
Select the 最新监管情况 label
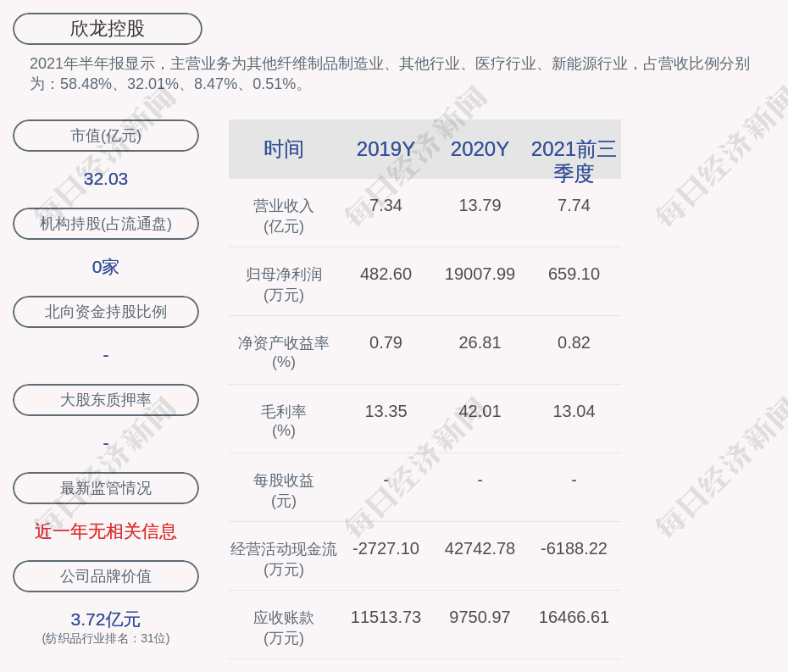(x=106, y=488)
